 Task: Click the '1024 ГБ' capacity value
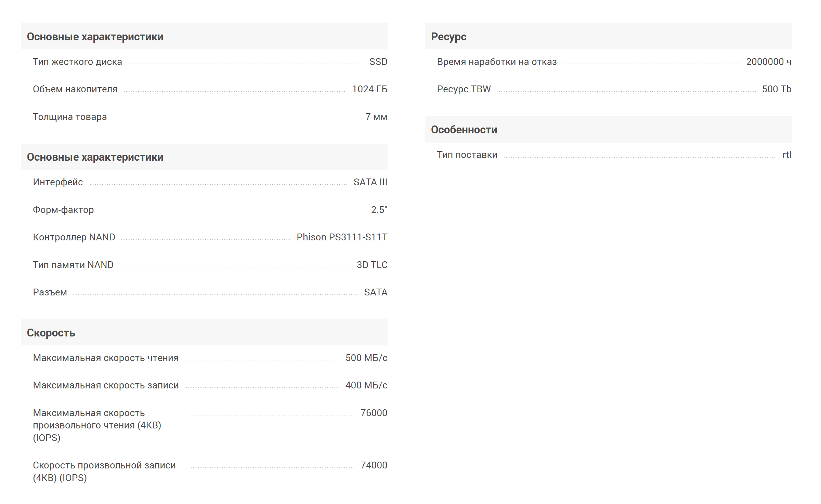point(369,89)
